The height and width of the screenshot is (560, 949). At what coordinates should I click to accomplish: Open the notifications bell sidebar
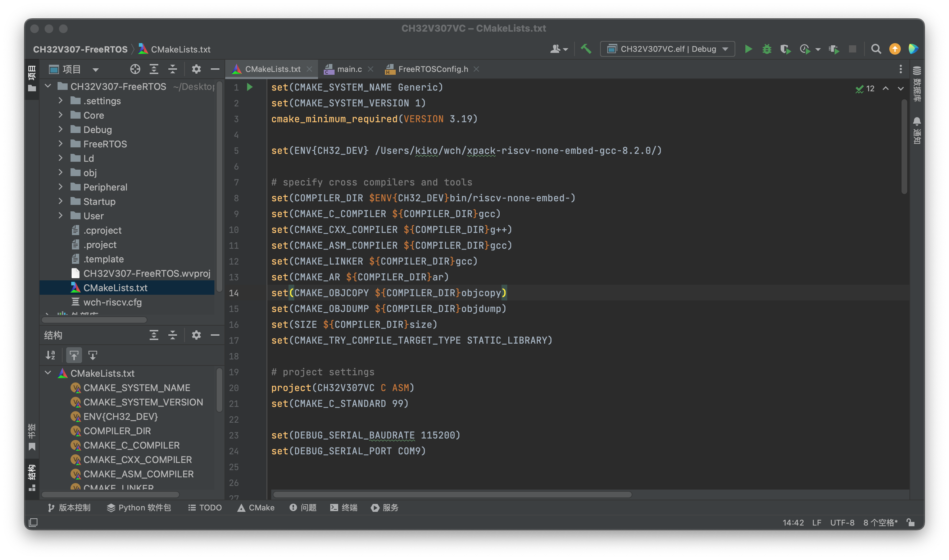tap(917, 130)
